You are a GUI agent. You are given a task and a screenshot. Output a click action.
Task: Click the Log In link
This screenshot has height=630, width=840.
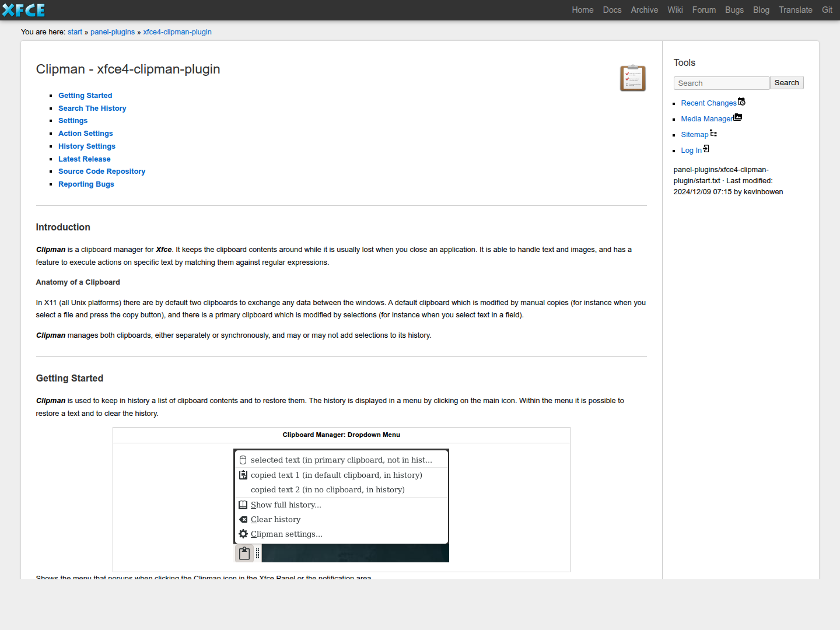coord(691,150)
